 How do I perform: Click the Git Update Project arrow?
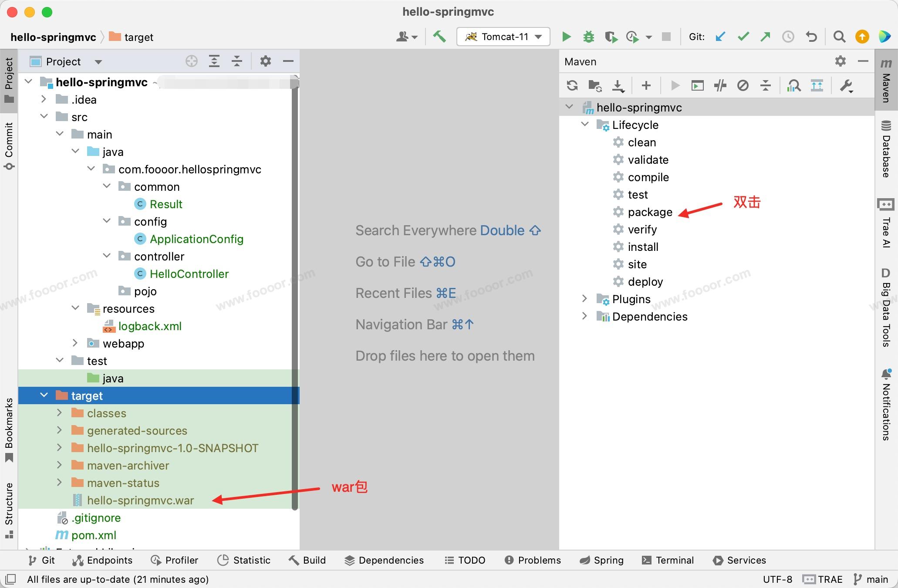click(720, 37)
